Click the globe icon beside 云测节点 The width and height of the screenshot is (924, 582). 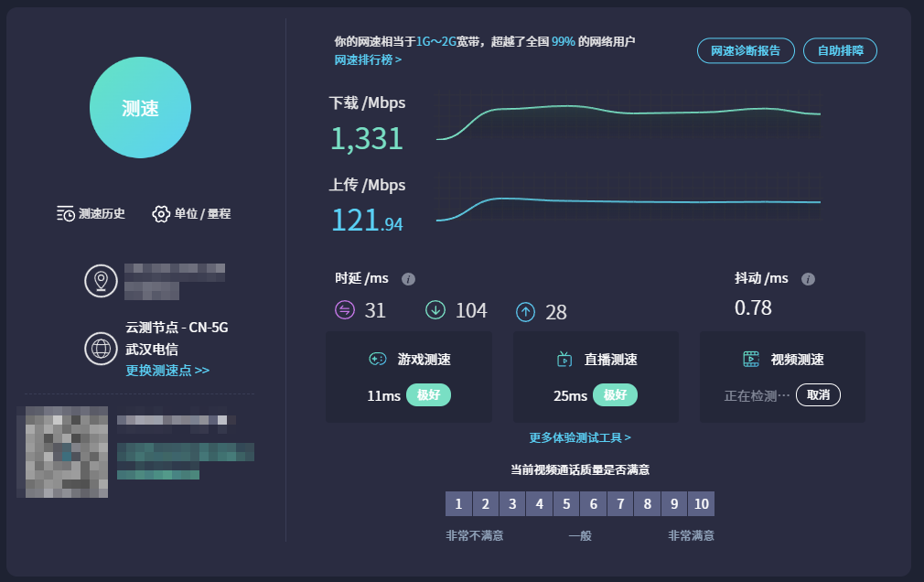coord(101,350)
